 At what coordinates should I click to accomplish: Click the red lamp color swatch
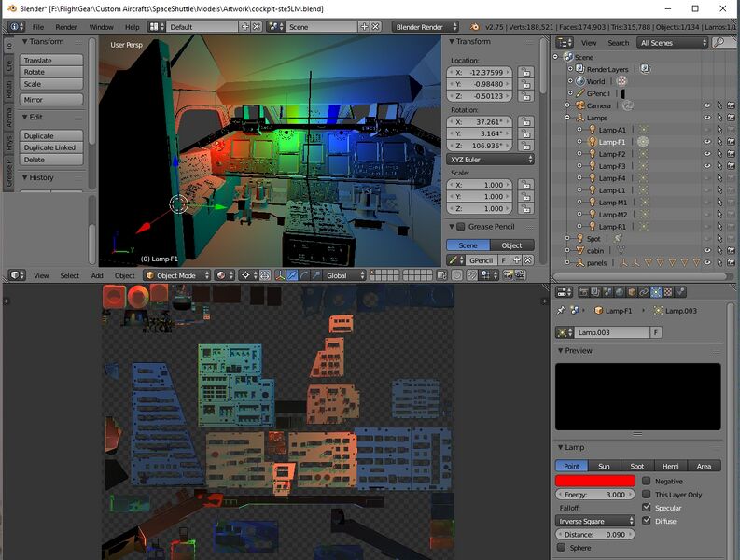(x=595, y=481)
